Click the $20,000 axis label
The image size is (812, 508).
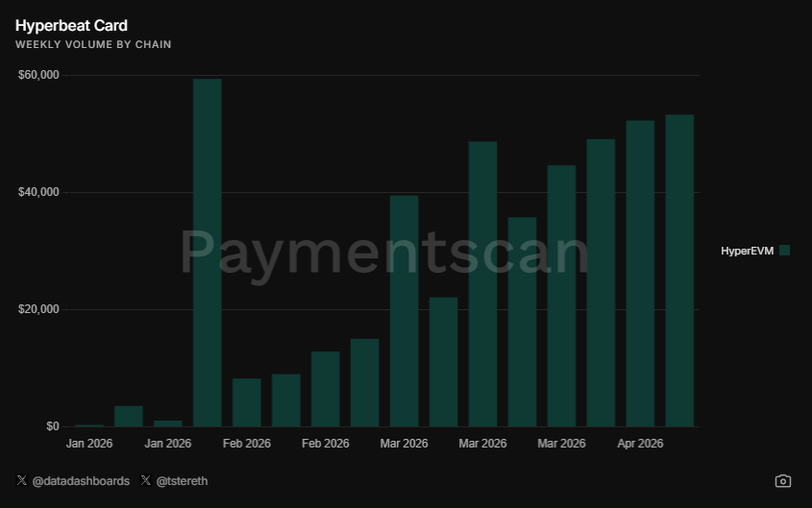38,309
